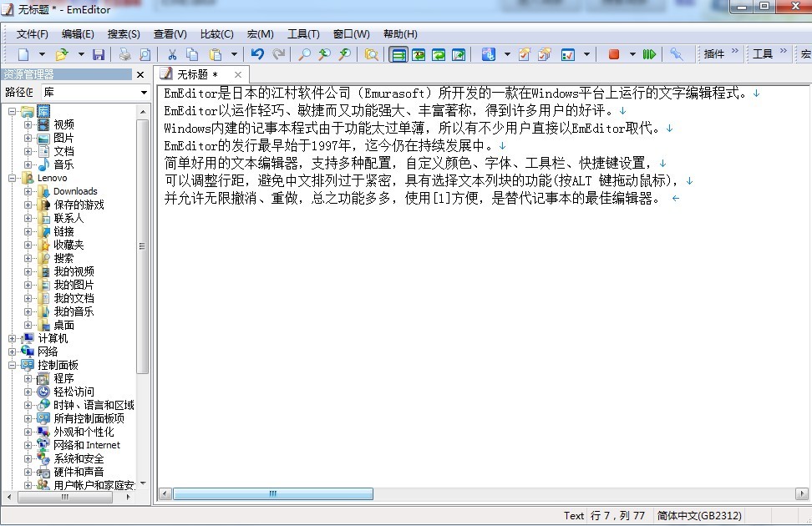Open the 文件(F) menu
The width and height of the screenshot is (812, 526).
coord(32,34)
